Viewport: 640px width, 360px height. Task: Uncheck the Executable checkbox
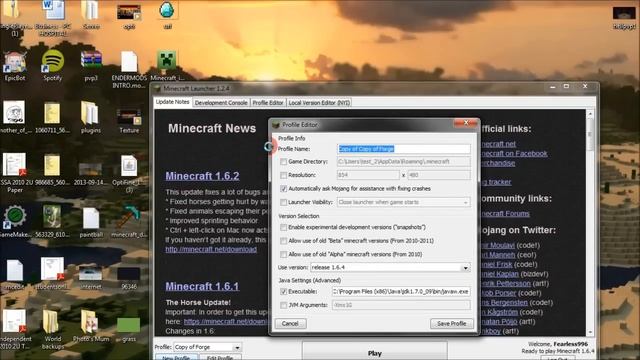click(x=283, y=292)
